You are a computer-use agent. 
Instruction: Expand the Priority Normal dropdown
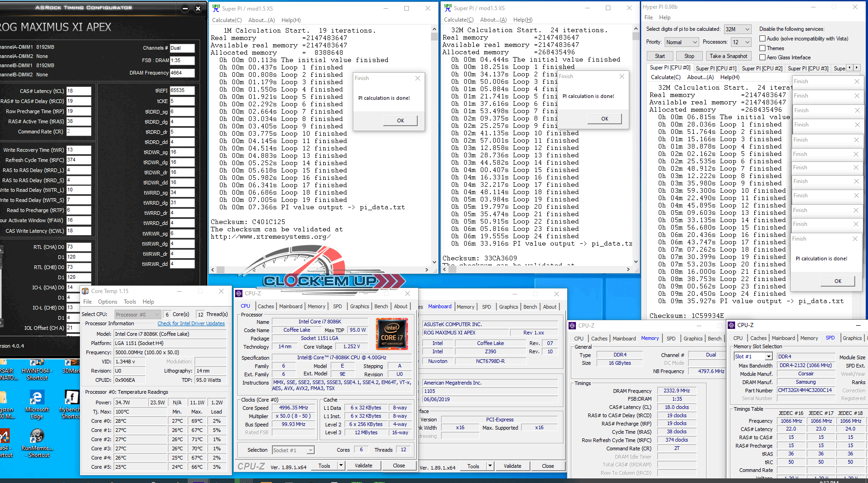(682, 42)
